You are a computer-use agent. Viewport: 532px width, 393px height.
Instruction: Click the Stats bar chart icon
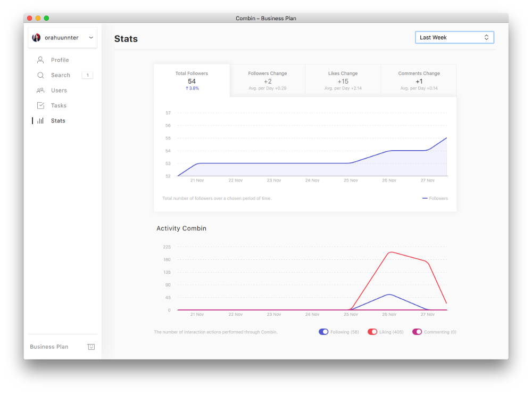(40, 121)
